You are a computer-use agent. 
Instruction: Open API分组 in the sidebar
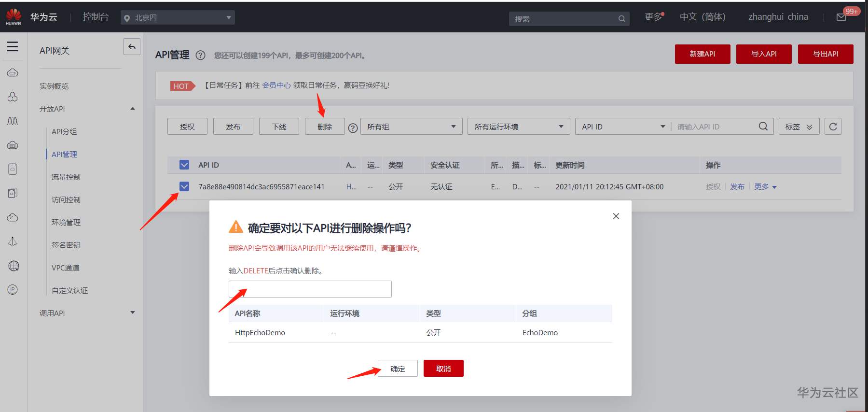click(64, 131)
